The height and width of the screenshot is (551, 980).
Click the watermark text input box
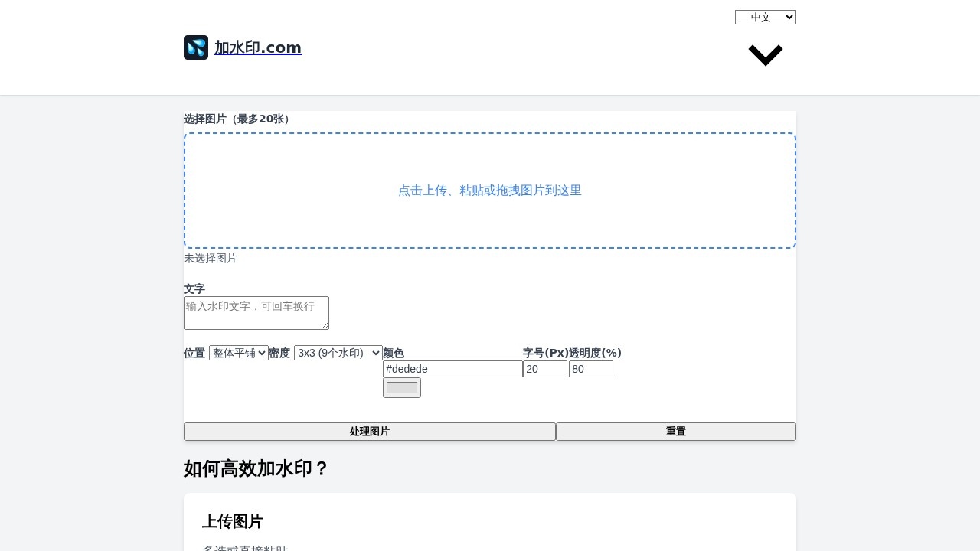[x=256, y=312]
